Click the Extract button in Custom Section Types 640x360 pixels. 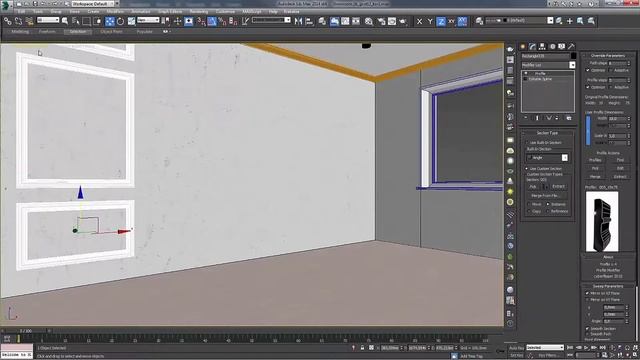[558, 187]
